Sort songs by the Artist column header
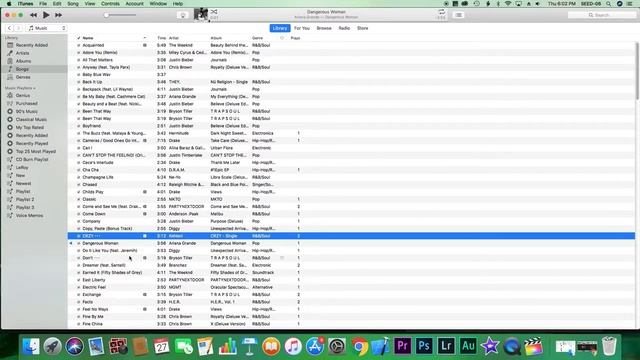Image resolution: width=640 pixels, height=360 pixels. coord(173,38)
